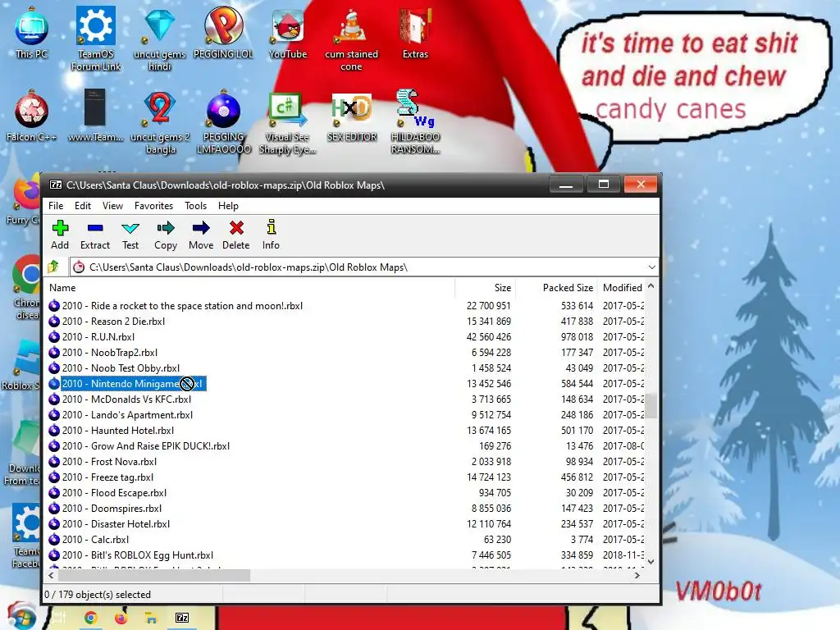
Task: Sort files by Size column
Action: [x=486, y=288]
